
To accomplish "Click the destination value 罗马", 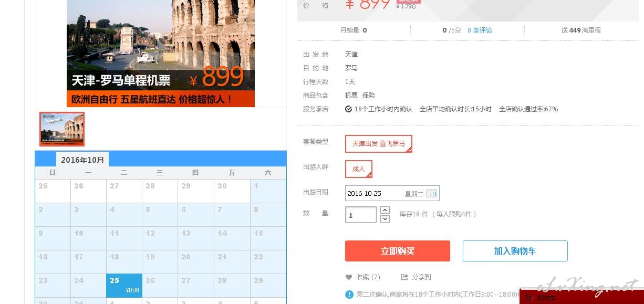I will pyautogui.click(x=351, y=68).
